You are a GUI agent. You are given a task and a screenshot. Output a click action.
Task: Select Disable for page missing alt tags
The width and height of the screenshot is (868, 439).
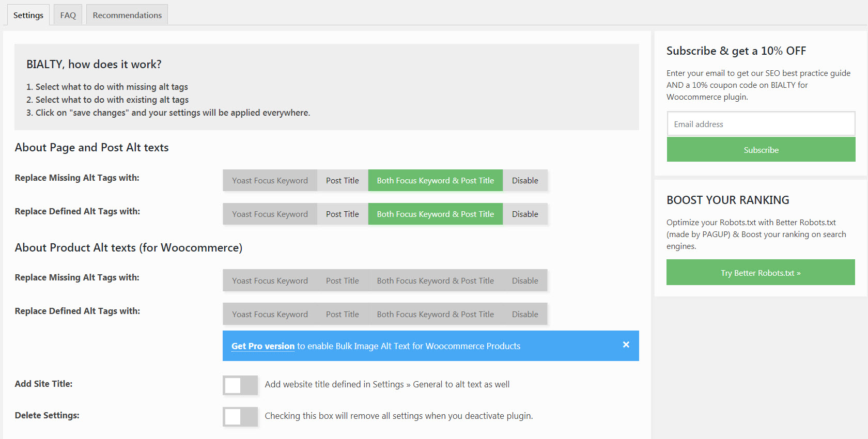tap(525, 181)
